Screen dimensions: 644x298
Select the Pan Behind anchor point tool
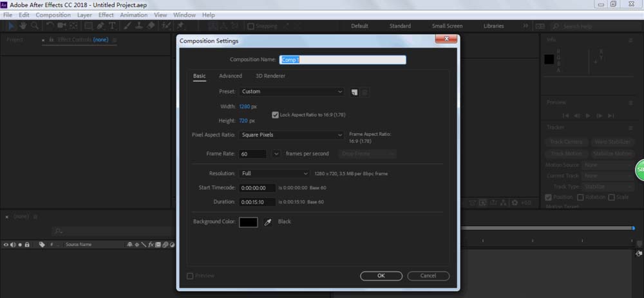tap(73, 26)
